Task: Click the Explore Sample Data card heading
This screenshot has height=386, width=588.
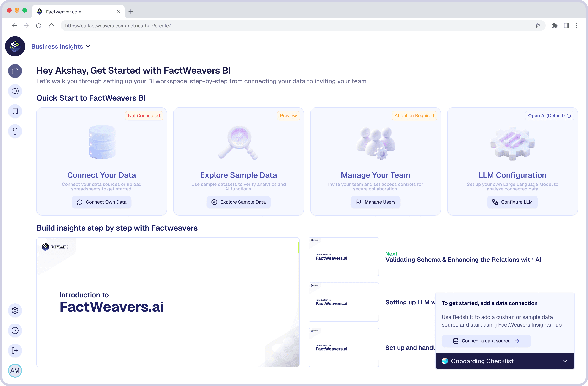Action: pos(239,175)
